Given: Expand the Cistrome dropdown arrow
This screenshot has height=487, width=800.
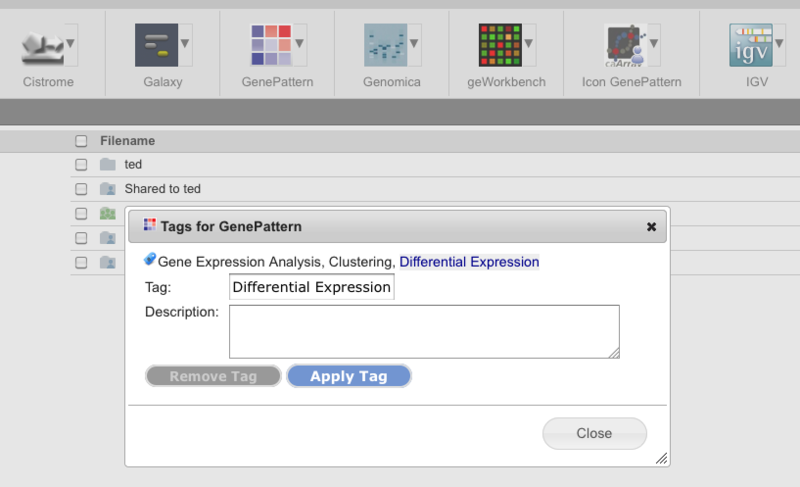Looking at the screenshot, I should [x=71, y=43].
